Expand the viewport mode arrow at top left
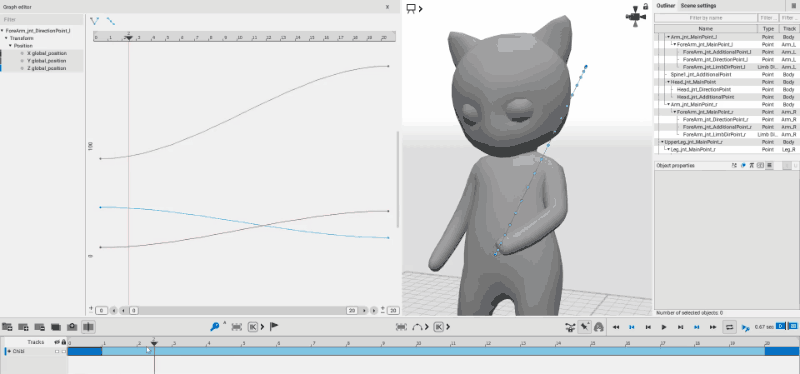Viewport: 800px width, 374px height. (x=420, y=8)
